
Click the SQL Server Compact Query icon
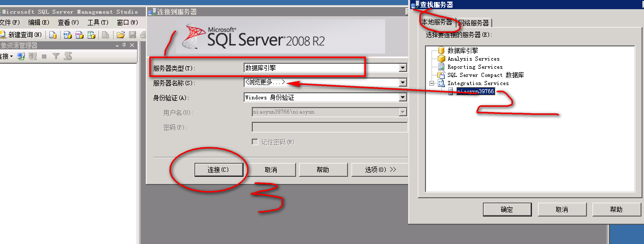pos(105,35)
